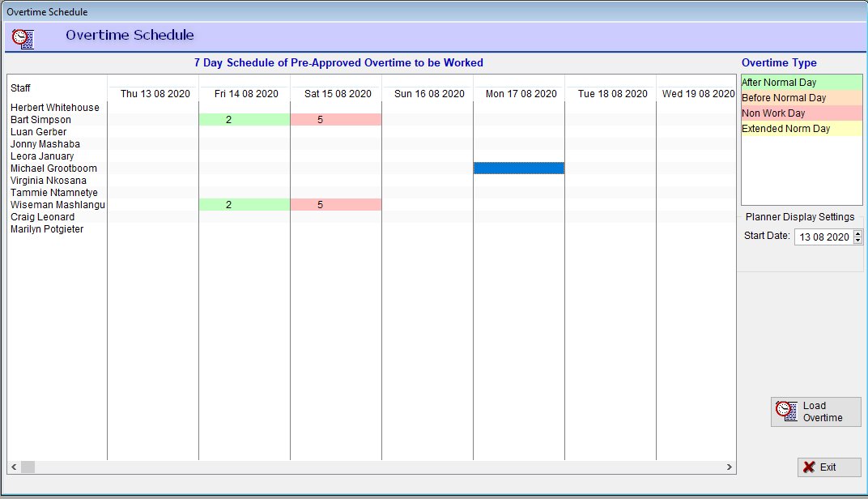Click Wiseman Mashlangu's Saturday 5-hour overtime cell
The height and width of the screenshot is (499, 868).
(x=336, y=205)
